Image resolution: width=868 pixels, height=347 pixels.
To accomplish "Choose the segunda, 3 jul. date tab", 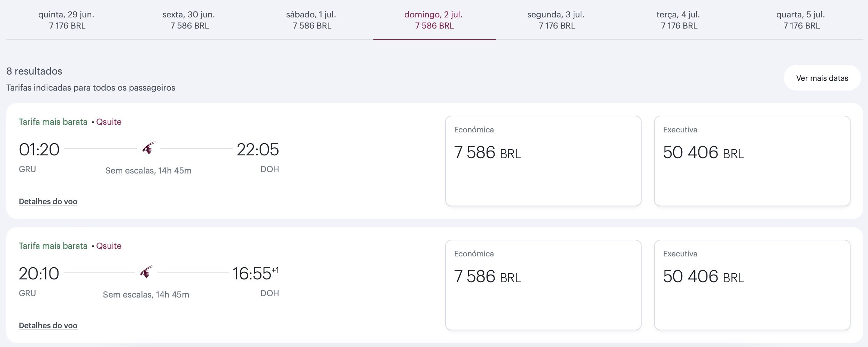I will coord(557,20).
